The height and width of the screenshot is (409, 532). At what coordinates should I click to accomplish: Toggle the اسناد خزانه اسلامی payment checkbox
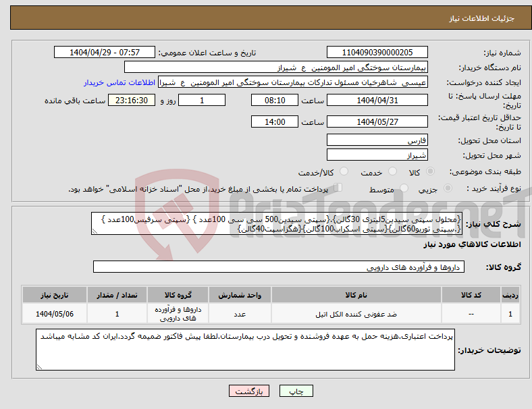coord(338,188)
